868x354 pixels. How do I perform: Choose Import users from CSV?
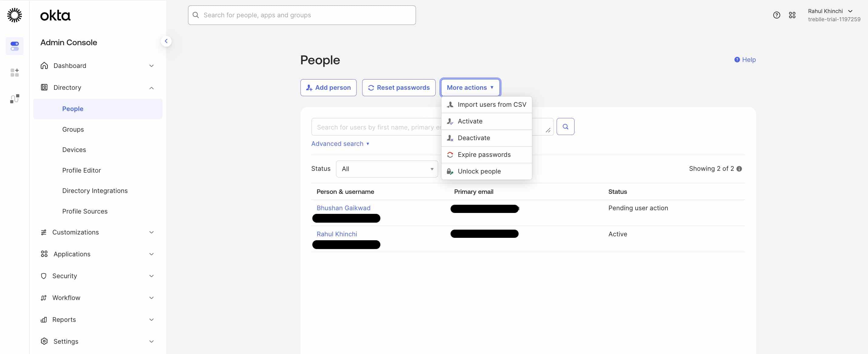(491, 105)
